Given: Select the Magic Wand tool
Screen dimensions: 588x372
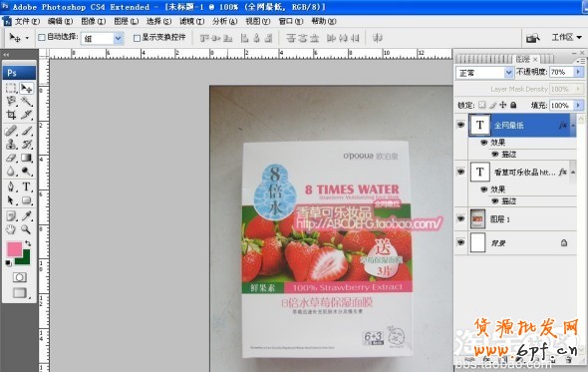Looking at the screenshot, I should (x=26, y=102).
